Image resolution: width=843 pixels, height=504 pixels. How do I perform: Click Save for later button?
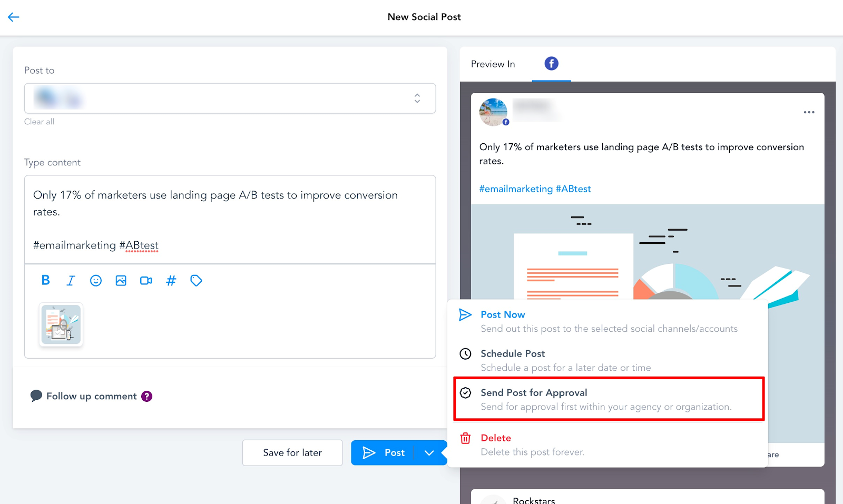pyautogui.click(x=292, y=453)
